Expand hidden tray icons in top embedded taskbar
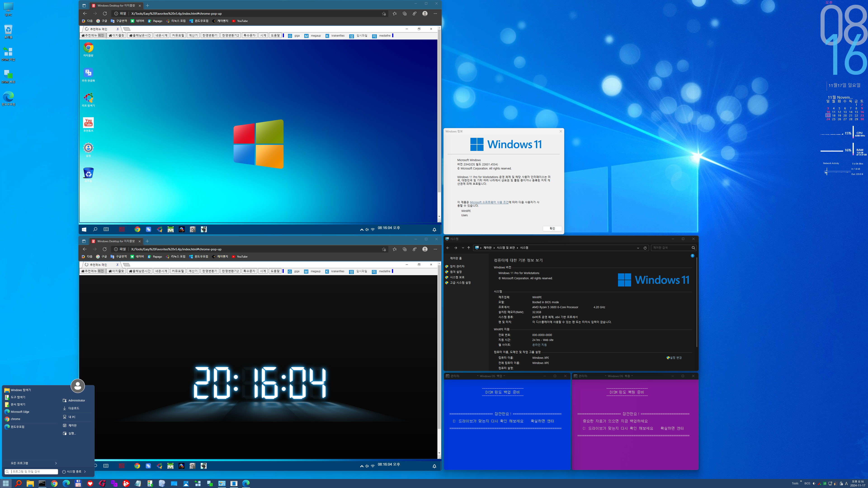This screenshot has height=488, width=868. coord(362,230)
